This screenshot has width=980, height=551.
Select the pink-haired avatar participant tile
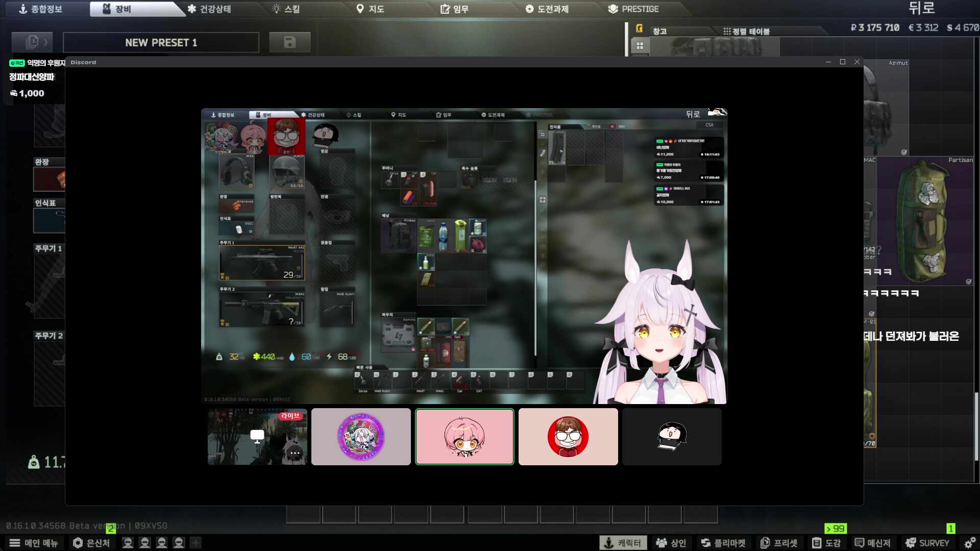464,437
